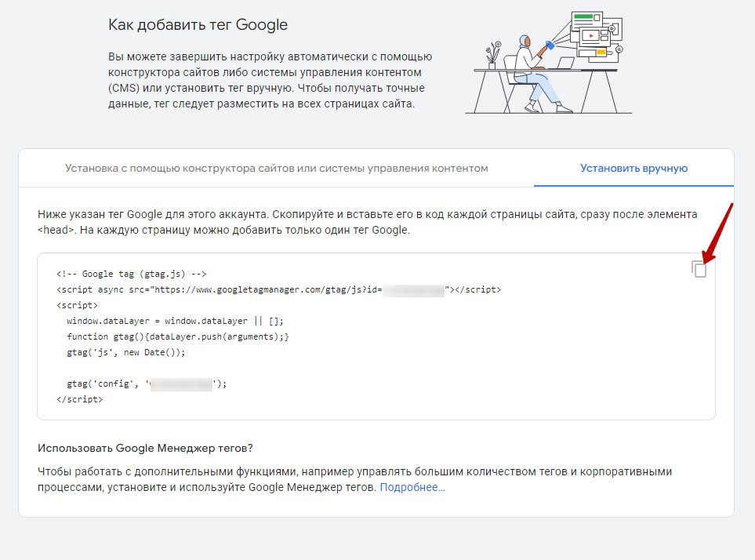
Task: Click the "gtag('js', new Date());" line
Action: [125, 352]
